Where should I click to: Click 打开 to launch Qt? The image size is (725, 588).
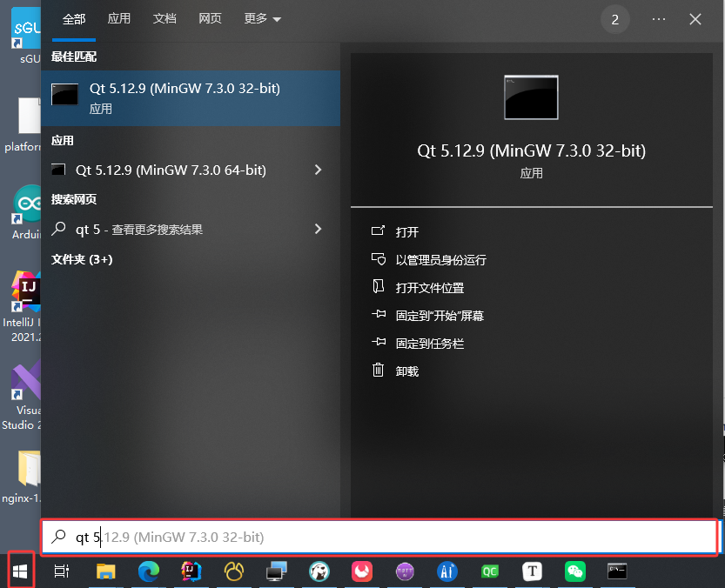pos(407,231)
